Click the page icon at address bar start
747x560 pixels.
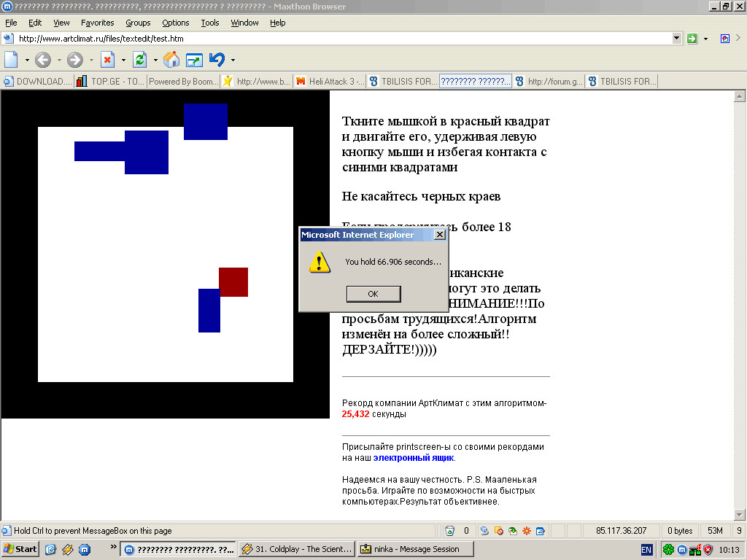[x=8, y=39]
